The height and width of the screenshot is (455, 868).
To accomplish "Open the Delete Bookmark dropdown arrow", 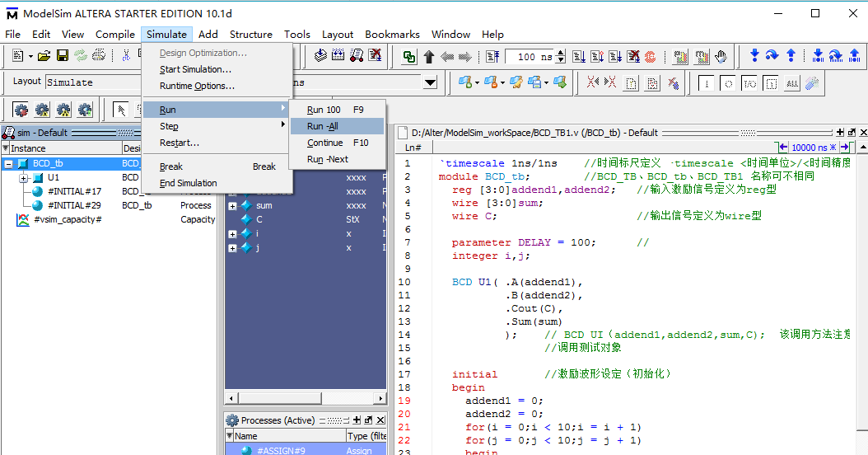I will 502,83.
